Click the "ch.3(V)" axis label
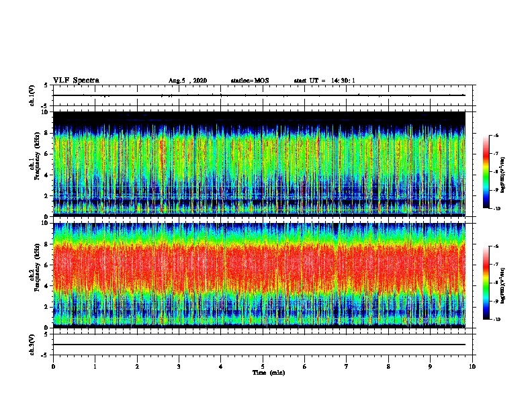532x411 pixels. pyautogui.click(x=32, y=345)
